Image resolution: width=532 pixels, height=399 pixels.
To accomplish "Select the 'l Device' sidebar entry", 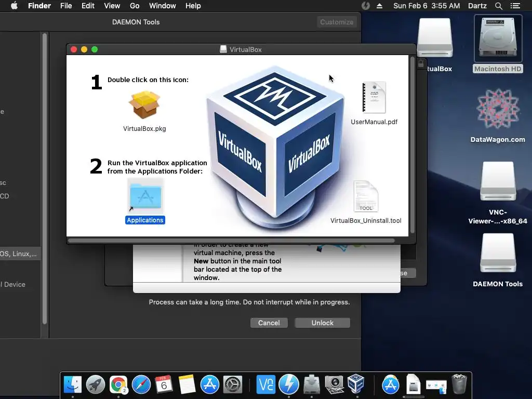I will pyautogui.click(x=13, y=284).
